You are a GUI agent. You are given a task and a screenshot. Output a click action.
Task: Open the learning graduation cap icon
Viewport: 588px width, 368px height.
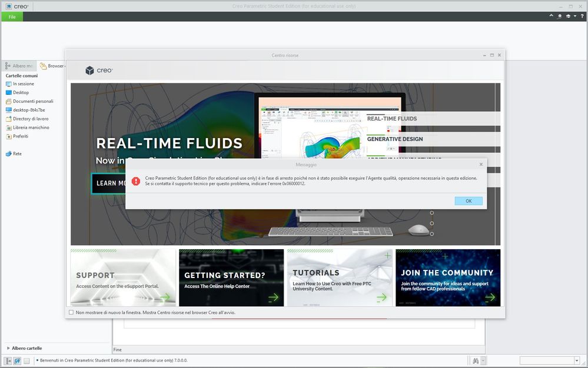point(568,16)
